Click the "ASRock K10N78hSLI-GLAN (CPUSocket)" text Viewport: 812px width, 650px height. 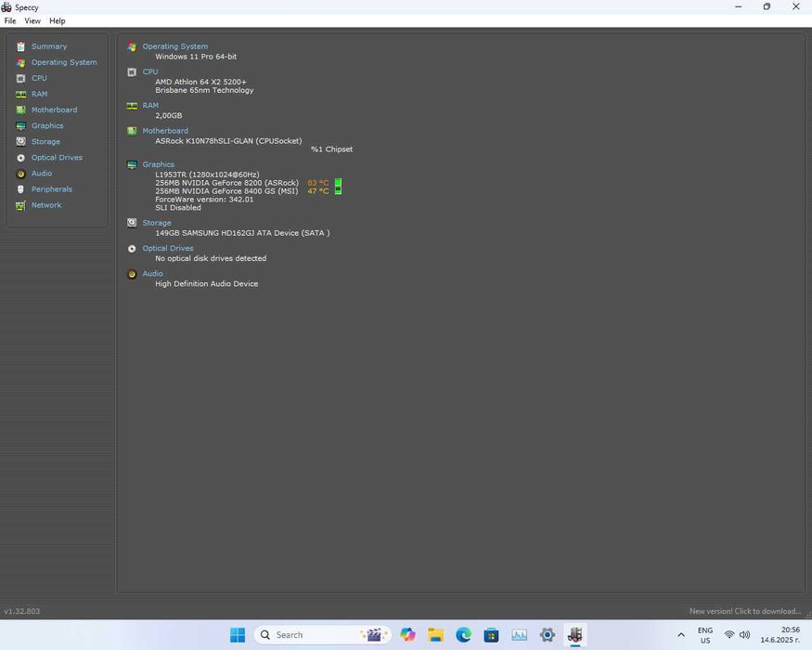point(228,141)
